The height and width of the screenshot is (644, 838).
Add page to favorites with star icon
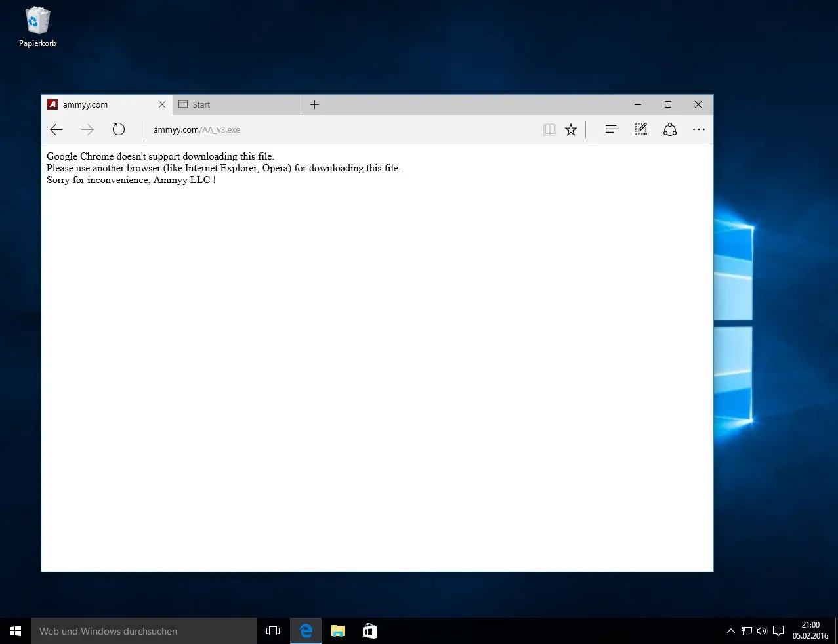[x=571, y=130]
